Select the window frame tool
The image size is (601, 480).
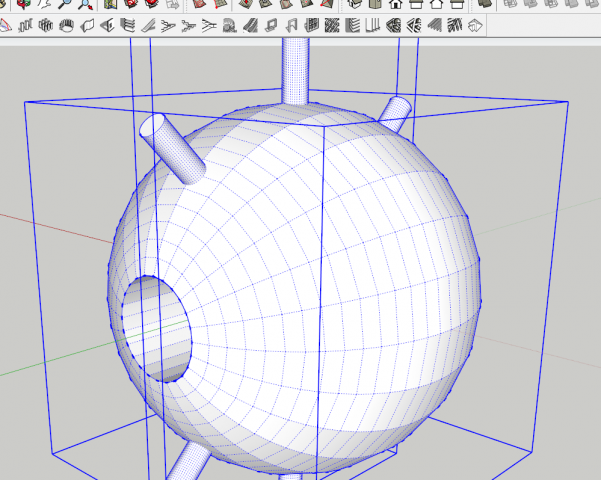[x=271, y=26]
